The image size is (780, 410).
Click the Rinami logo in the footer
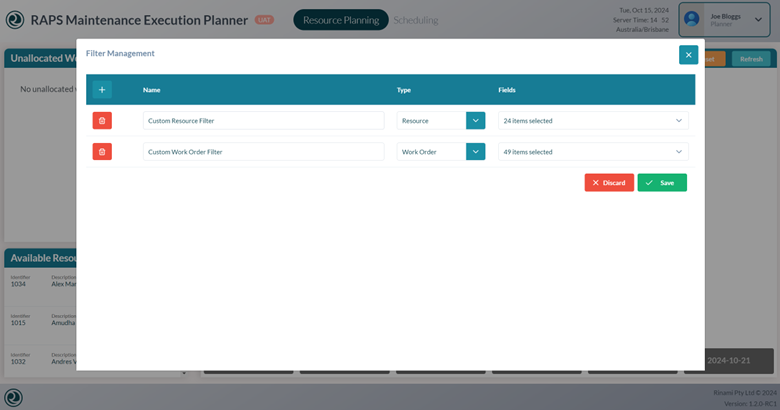[14, 397]
